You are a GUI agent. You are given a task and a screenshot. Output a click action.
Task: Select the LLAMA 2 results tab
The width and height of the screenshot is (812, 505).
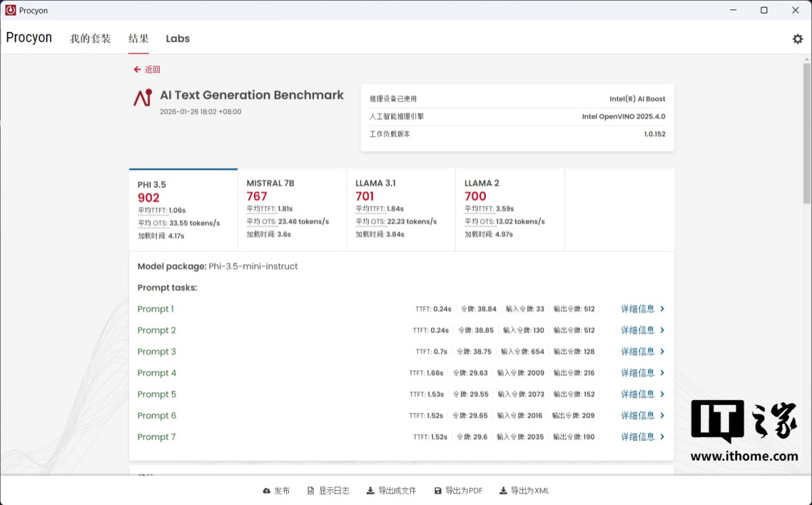point(510,210)
